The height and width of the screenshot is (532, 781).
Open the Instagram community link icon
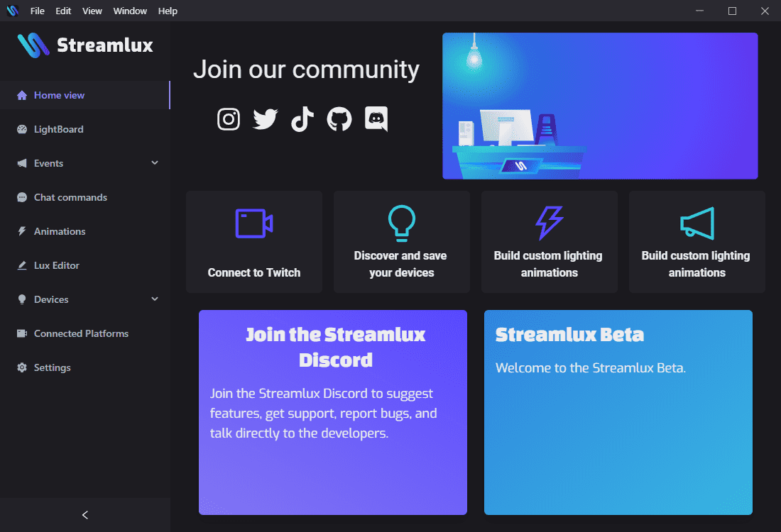pyautogui.click(x=229, y=119)
